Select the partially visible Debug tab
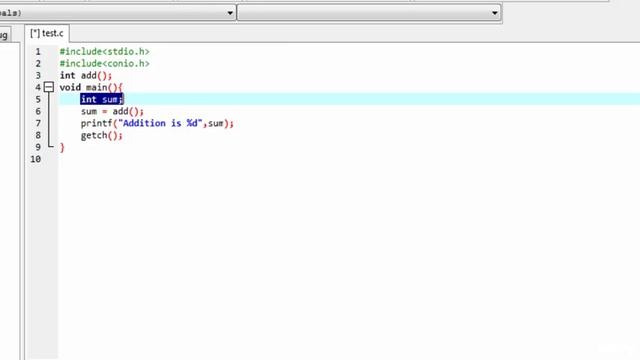 coord(5,35)
